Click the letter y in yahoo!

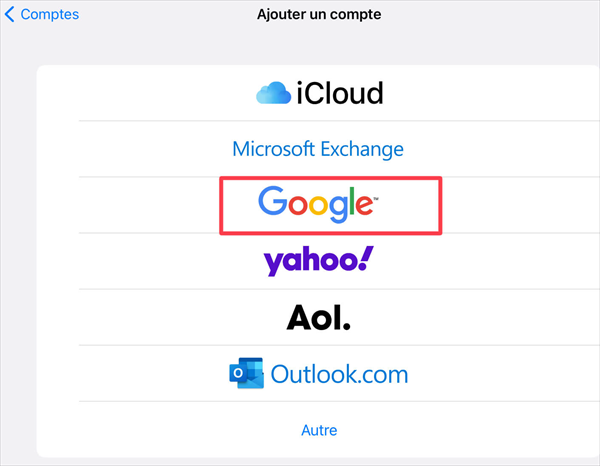coord(274,263)
